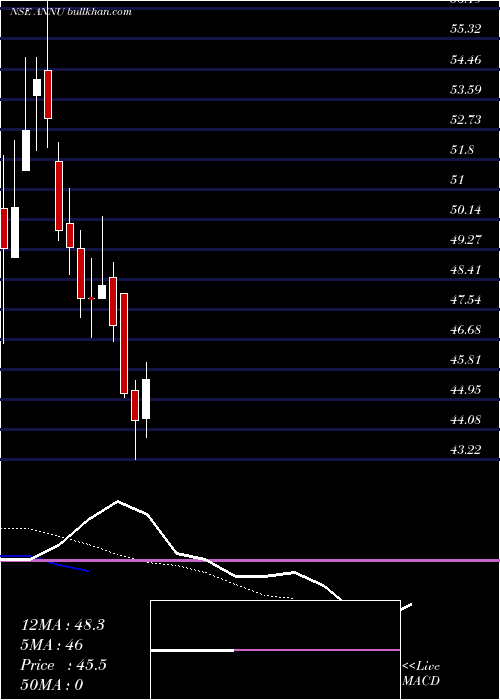The height and width of the screenshot is (700, 500).
Task: Click the 49.27 price axis label
Action: [466, 239]
